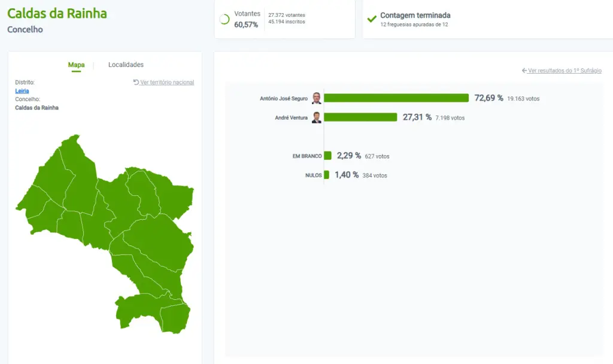Screen dimensions: 613x364
Task: Click the voter turnout circular progress icon
Action: point(224,19)
